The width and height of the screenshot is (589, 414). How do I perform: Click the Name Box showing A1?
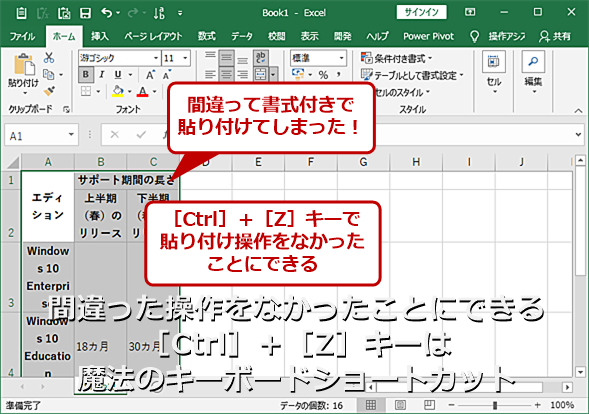pyautogui.click(x=41, y=135)
